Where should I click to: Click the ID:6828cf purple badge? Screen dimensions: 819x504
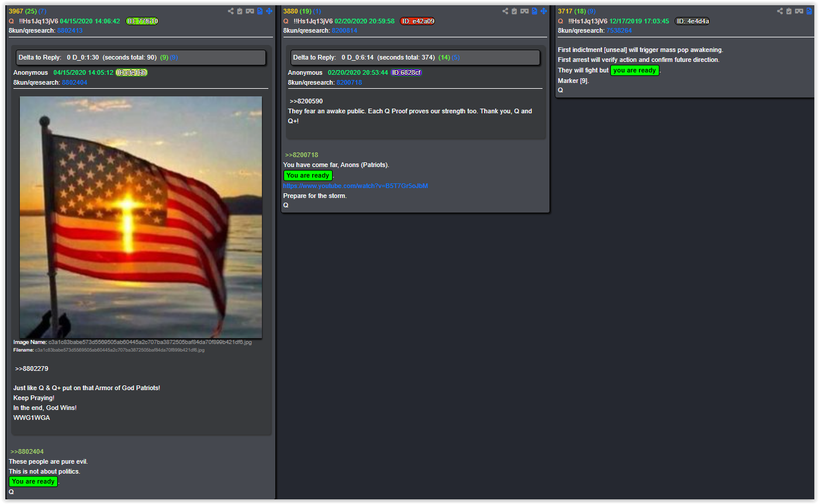pyautogui.click(x=406, y=72)
